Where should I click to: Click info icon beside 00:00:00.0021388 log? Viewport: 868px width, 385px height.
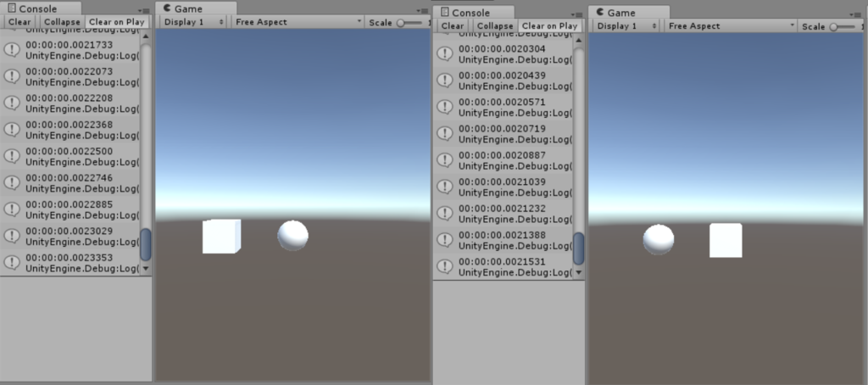pos(444,239)
